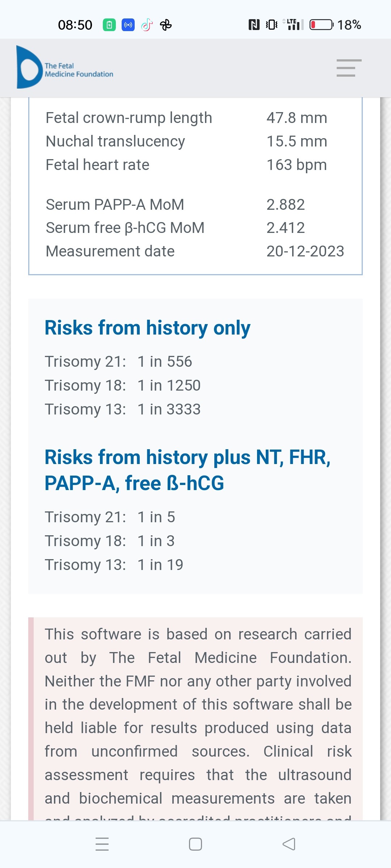Tap the fetal heart rate 163 bpm value

[297, 165]
